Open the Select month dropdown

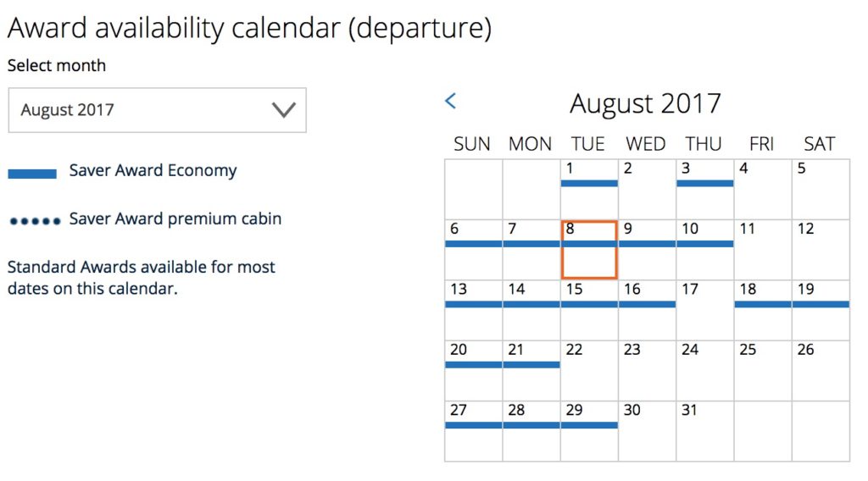point(157,110)
